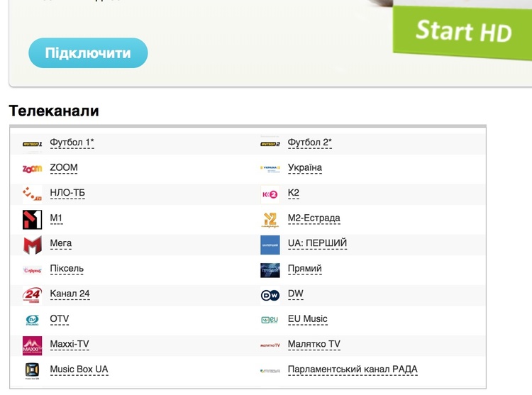Screen dimensions: 532x395
Task: Click the Music Box UA logo
Action: tap(32, 371)
